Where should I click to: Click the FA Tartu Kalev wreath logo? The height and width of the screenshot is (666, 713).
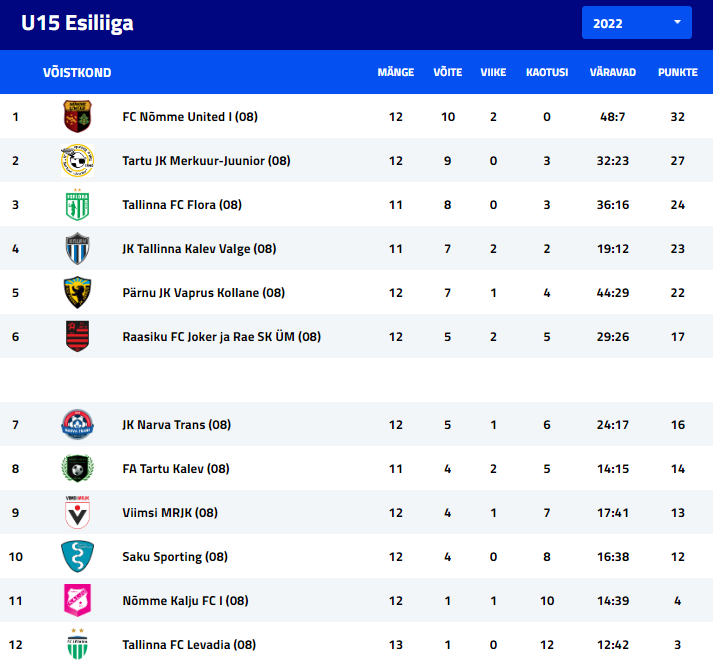(77, 469)
